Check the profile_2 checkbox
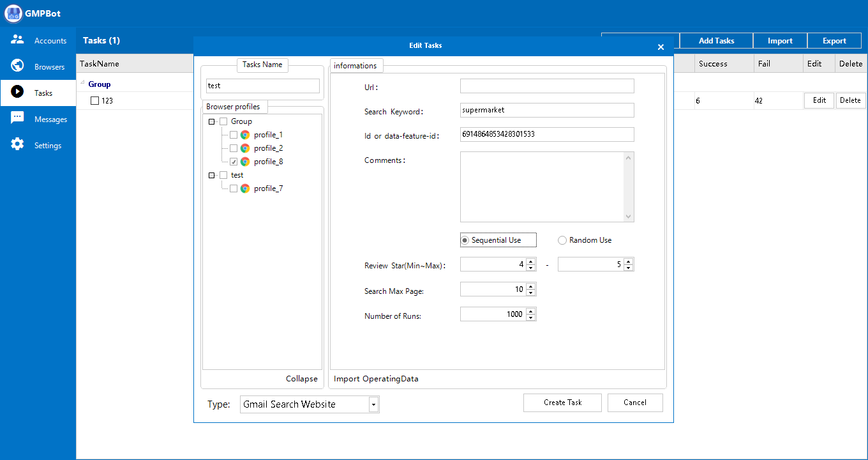 point(234,148)
